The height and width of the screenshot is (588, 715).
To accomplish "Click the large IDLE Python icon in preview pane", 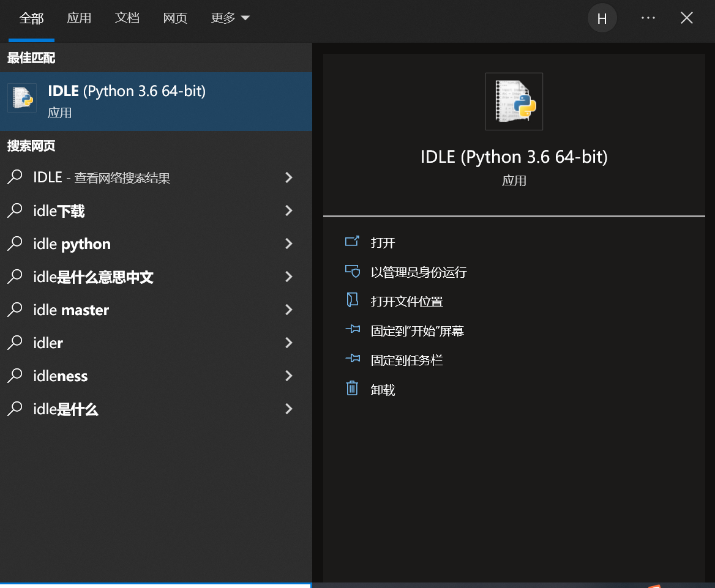I will [514, 101].
